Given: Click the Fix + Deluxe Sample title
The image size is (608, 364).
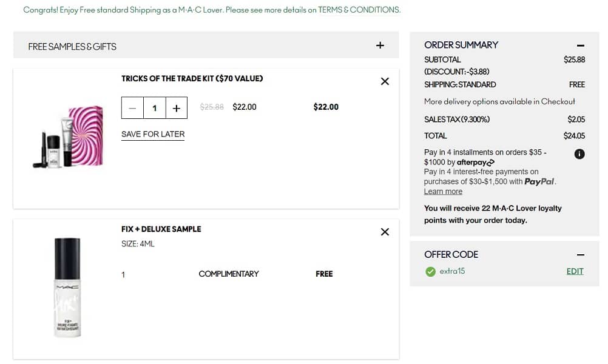Looking at the screenshot, I should tap(161, 229).
